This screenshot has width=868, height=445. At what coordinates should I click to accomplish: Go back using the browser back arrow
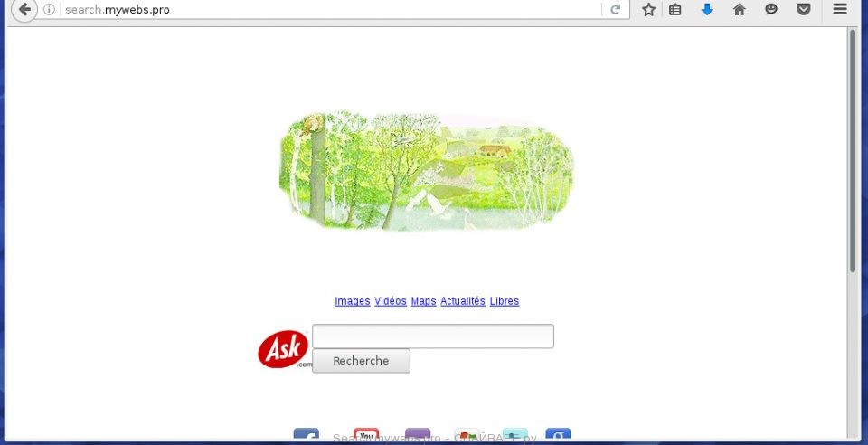coord(24,9)
